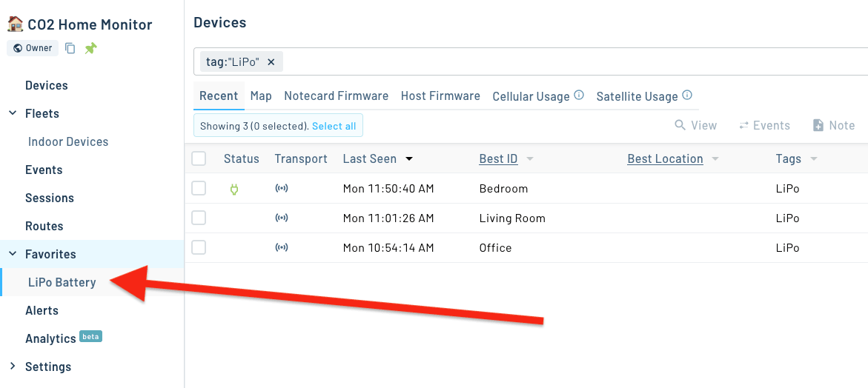Click Mon 10:54:14 AM timestamp
868x388 pixels.
coord(388,247)
